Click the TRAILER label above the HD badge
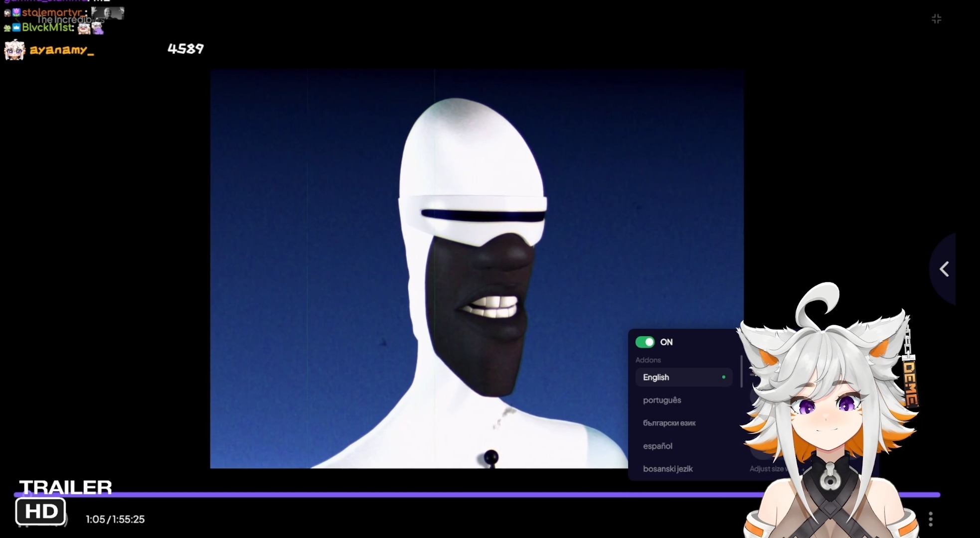980x538 pixels. pyautogui.click(x=65, y=487)
